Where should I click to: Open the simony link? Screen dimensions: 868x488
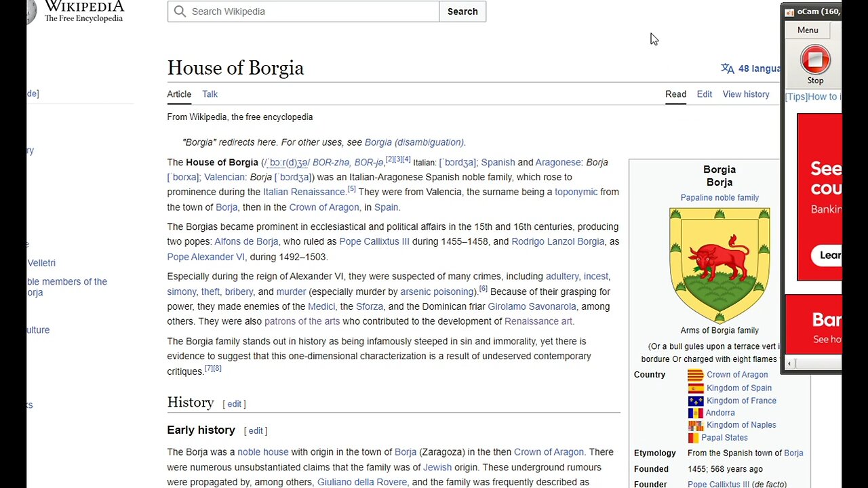point(182,291)
